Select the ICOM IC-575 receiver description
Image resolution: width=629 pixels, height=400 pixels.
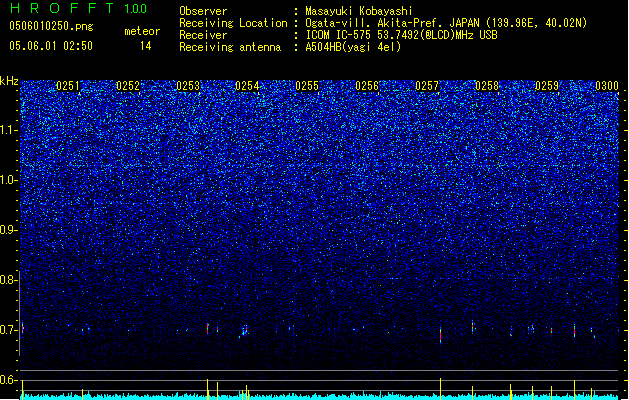point(401,35)
